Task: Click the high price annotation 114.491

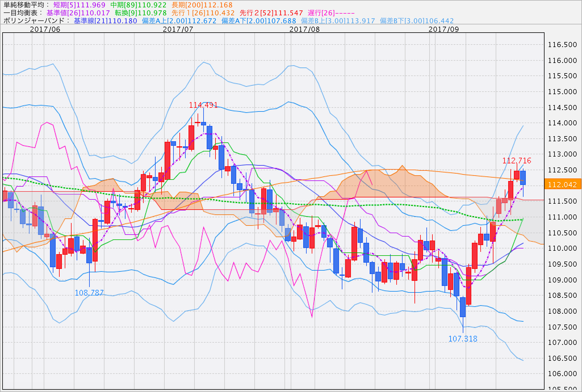Action: (x=203, y=105)
